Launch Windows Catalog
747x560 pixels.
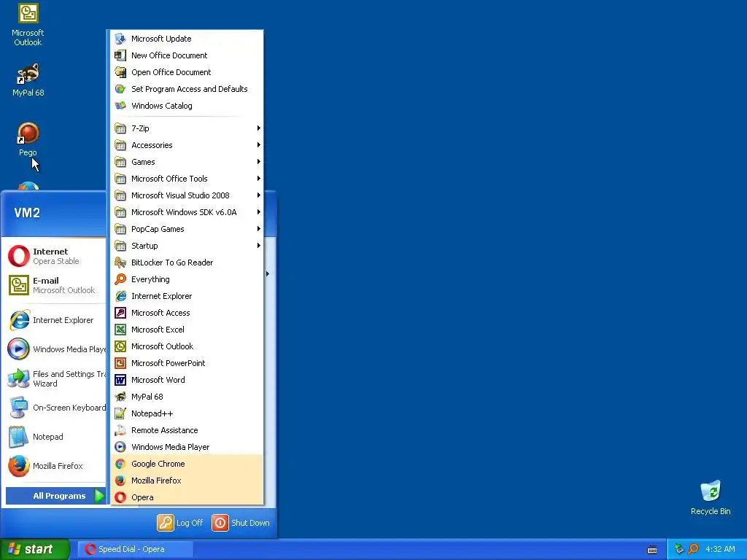[x=187, y=106]
